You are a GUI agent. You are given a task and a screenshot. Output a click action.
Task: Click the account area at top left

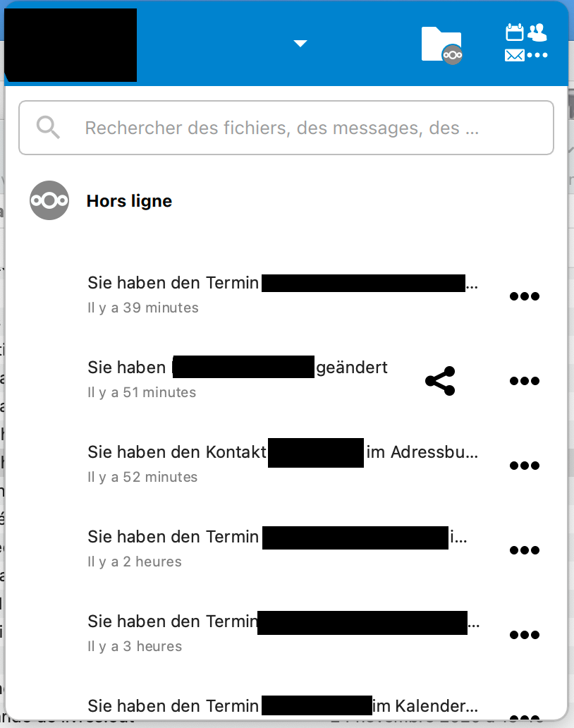71,43
